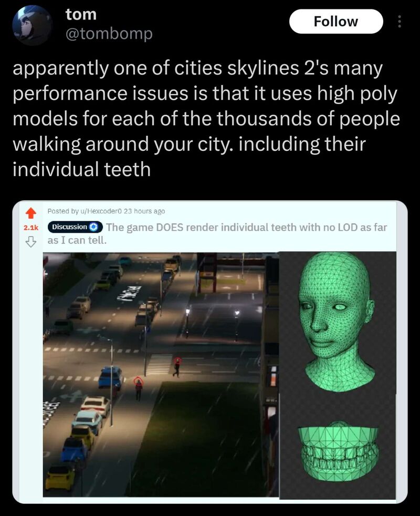Image resolution: width=420 pixels, height=516 pixels.
Task: Downvote the Reddit post arrow
Action: (30, 242)
